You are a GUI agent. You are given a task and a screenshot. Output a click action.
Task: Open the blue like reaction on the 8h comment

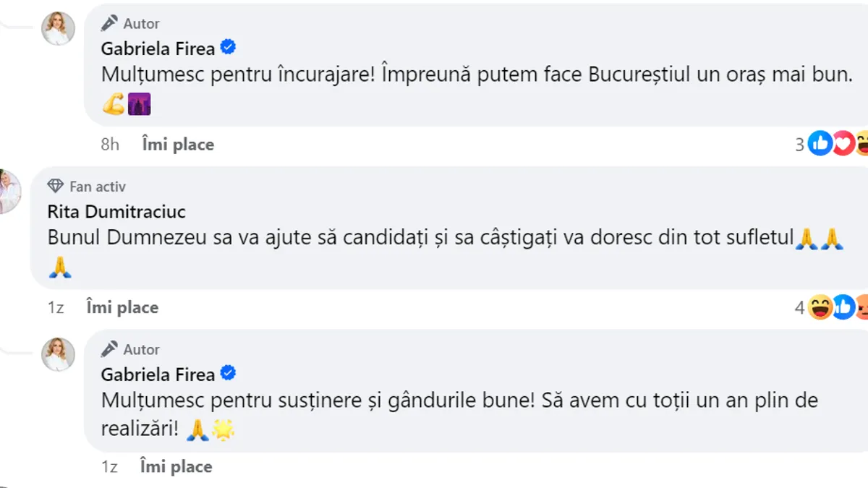click(x=820, y=144)
